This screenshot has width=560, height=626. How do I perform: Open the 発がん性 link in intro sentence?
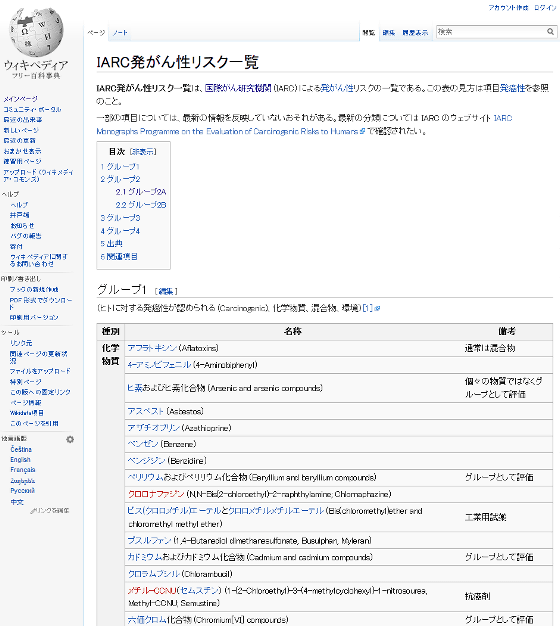337,88
